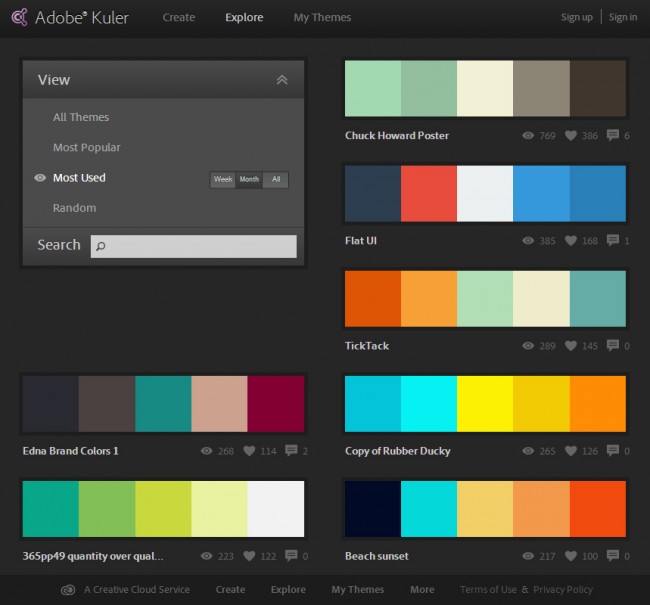Select the Week time filter
This screenshot has height=605, width=650.
(223, 180)
